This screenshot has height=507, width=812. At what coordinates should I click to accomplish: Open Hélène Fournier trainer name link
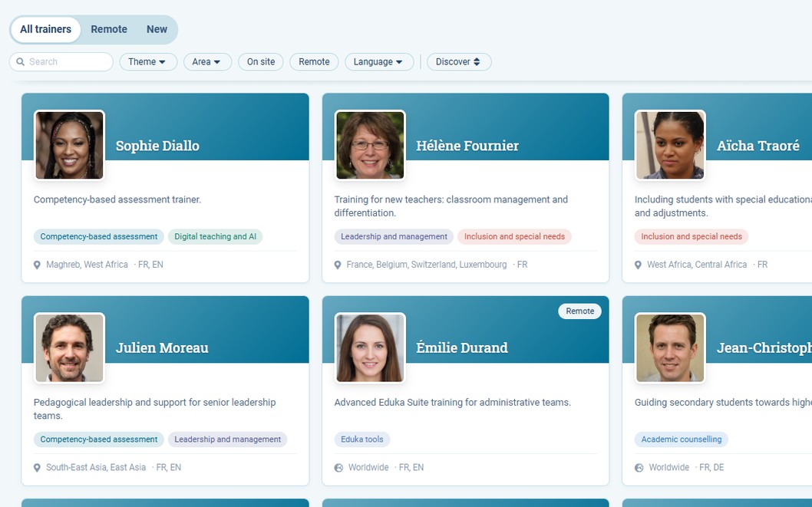[467, 146]
